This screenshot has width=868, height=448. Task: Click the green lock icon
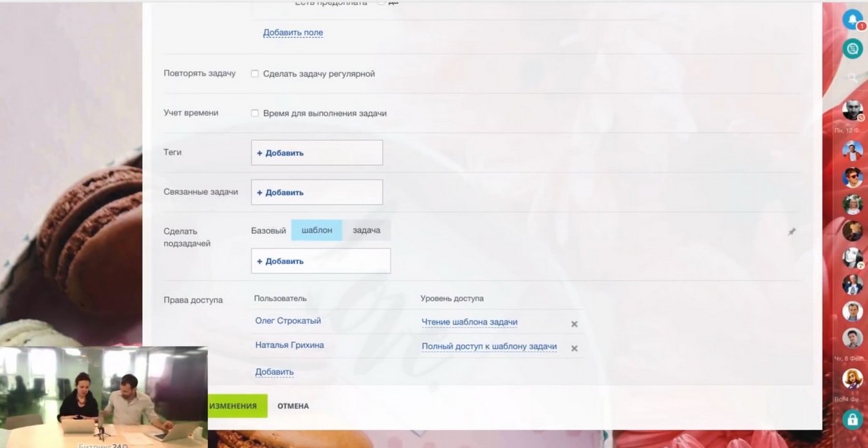(x=853, y=420)
